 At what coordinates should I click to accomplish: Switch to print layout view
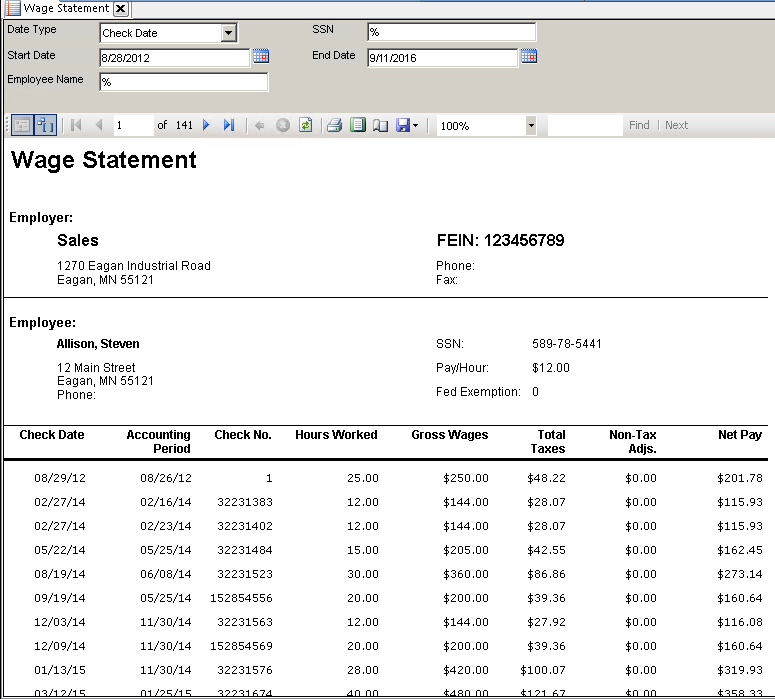pyautogui.click(x=357, y=125)
